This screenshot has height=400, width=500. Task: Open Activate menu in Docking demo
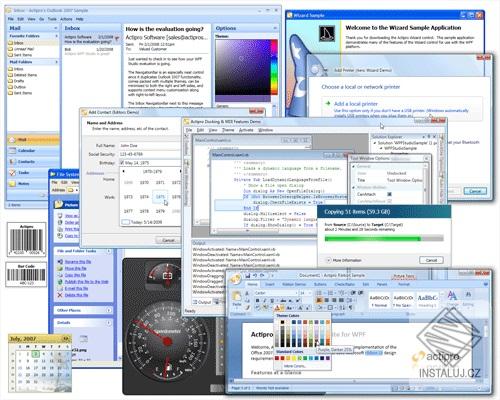tap(246, 130)
